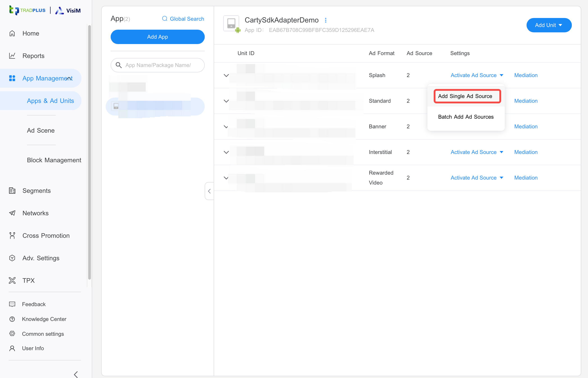Expand the Splash unit row chevron

[226, 75]
